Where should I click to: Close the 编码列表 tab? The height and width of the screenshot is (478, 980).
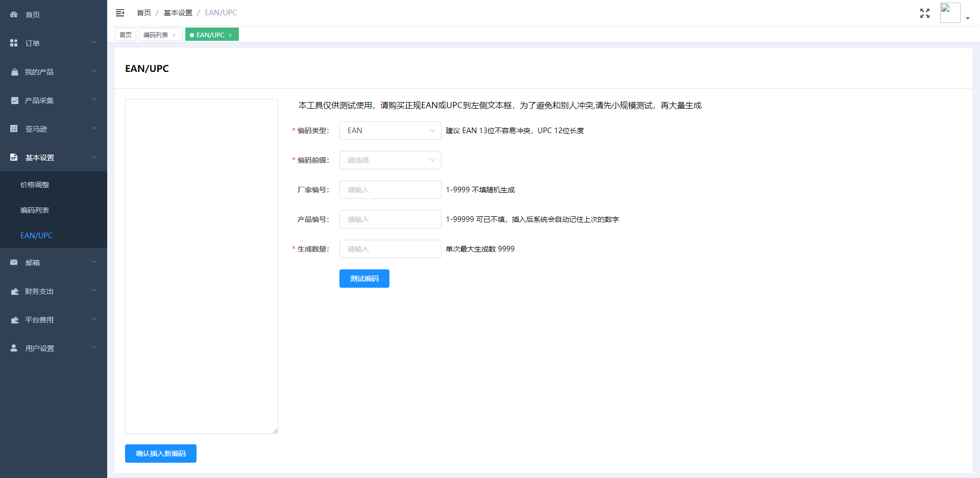174,35
